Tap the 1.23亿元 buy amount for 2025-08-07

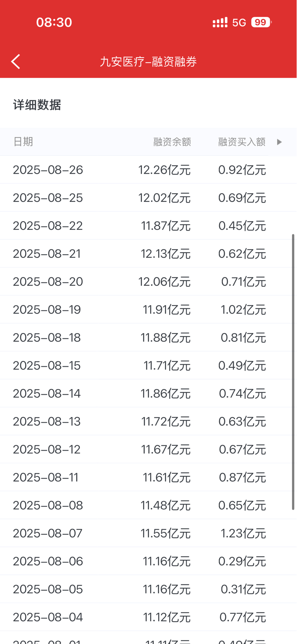pos(243,533)
